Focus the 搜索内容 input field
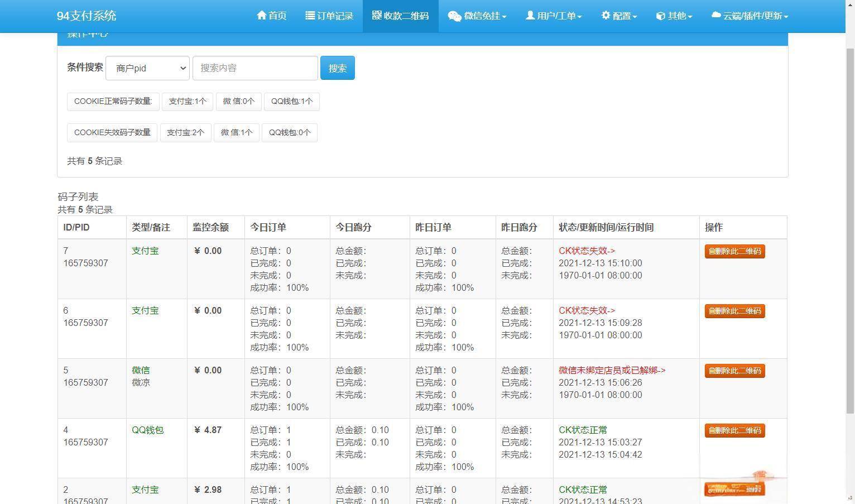Viewport: 855px width, 504px height. point(255,68)
